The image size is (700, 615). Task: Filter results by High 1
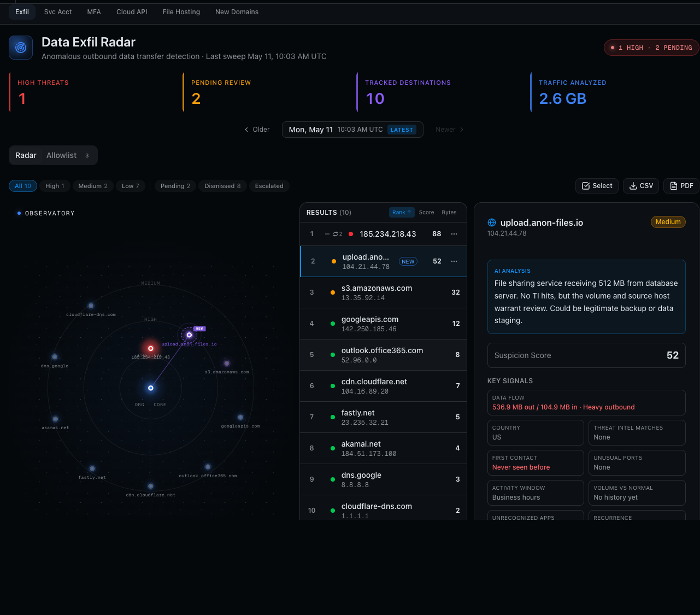click(x=55, y=186)
